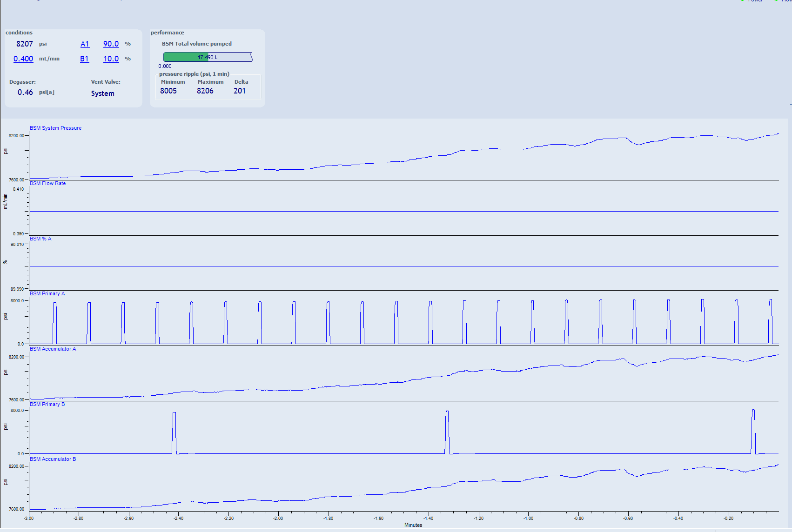Click the -3.00 tick on time axis
The height and width of the screenshot is (532, 792).
[x=28, y=518]
